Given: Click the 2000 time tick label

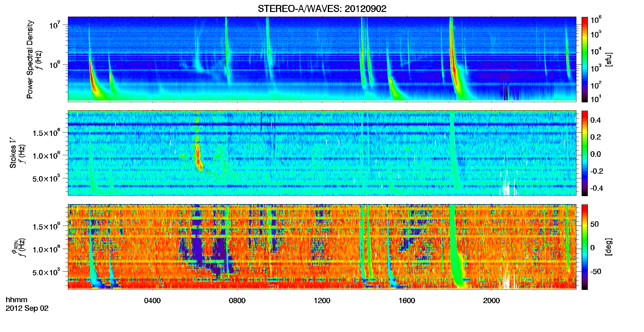Looking at the screenshot, I should 492,301.
